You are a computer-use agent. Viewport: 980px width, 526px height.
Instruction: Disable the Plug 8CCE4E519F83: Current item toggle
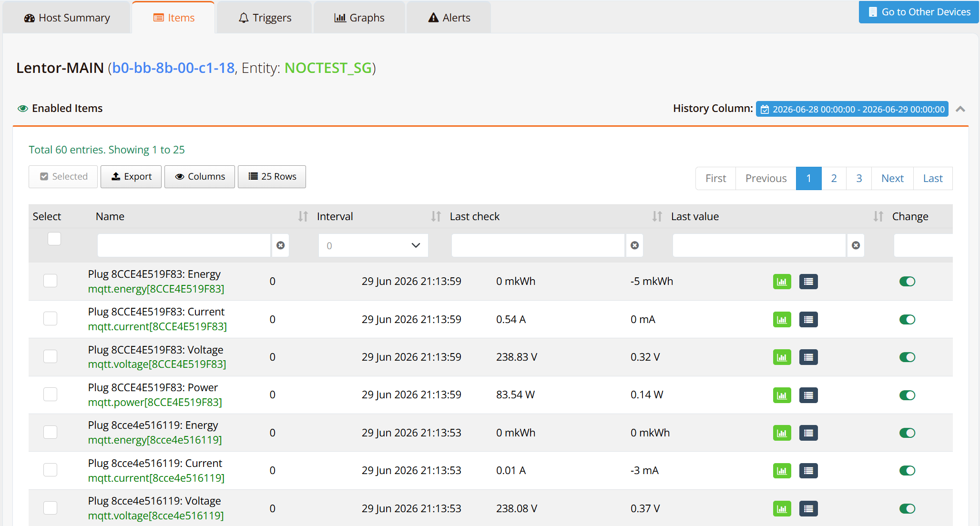tap(907, 319)
